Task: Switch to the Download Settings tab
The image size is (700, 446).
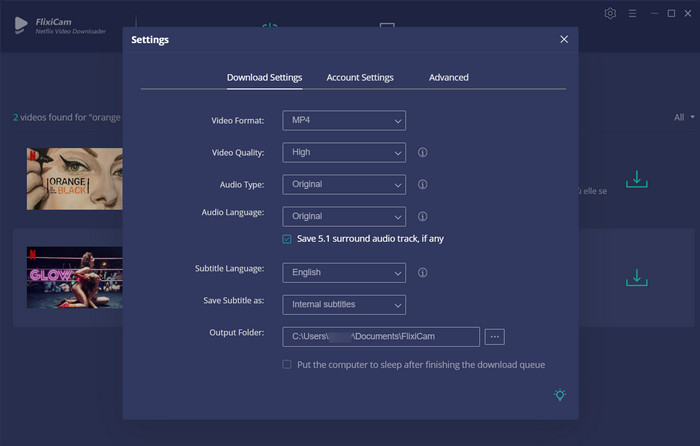Action: point(264,77)
